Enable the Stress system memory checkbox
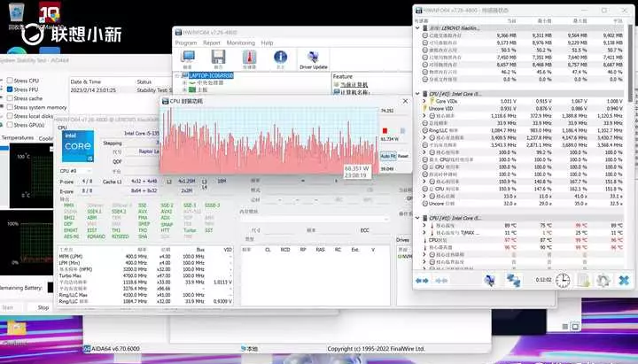Viewport: 638px width, 364px height. 10,107
